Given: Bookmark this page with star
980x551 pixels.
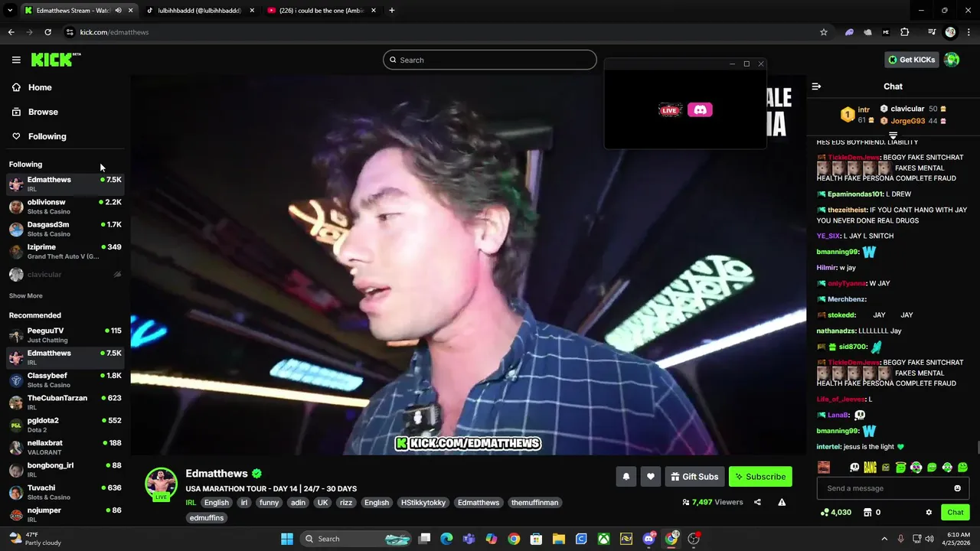Looking at the screenshot, I should click(824, 32).
